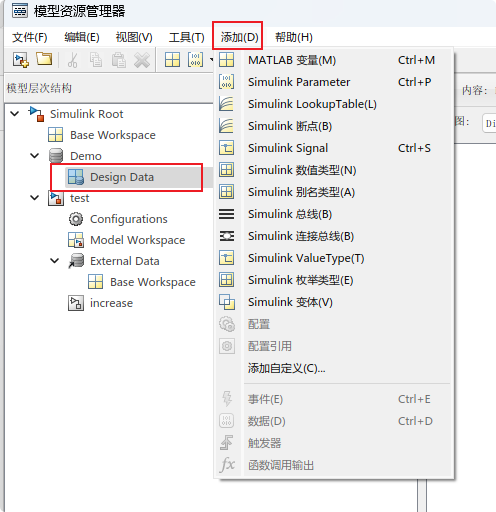
Task: Collapse the External Data node
Action: (55, 261)
